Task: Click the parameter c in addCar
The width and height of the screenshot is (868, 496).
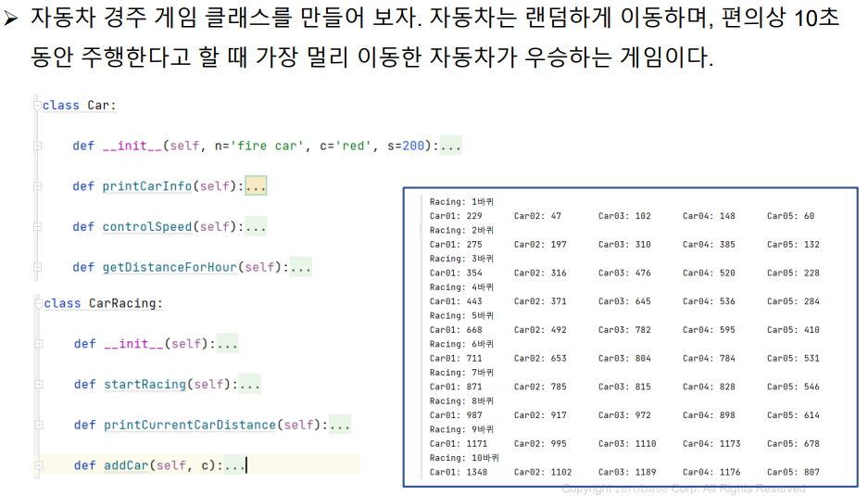Action: tap(205, 465)
